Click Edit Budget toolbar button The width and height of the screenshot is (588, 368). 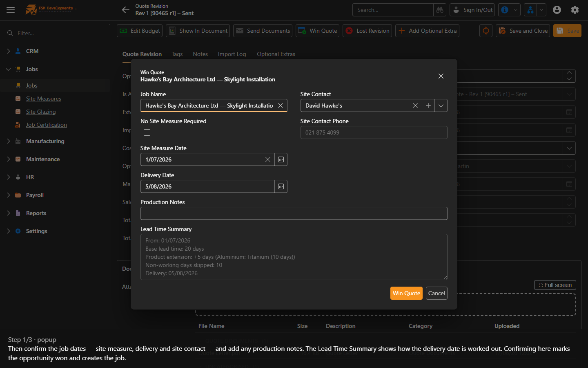click(x=140, y=31)
